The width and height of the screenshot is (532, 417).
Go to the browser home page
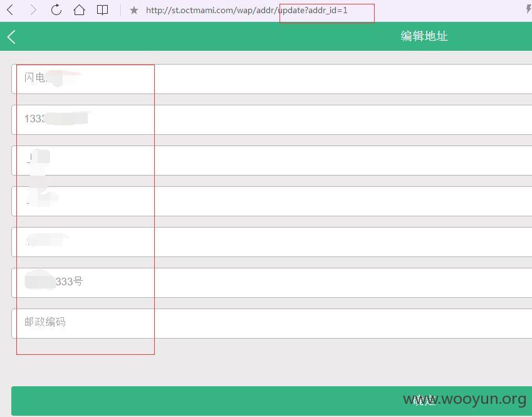click(x=79, y=10)
